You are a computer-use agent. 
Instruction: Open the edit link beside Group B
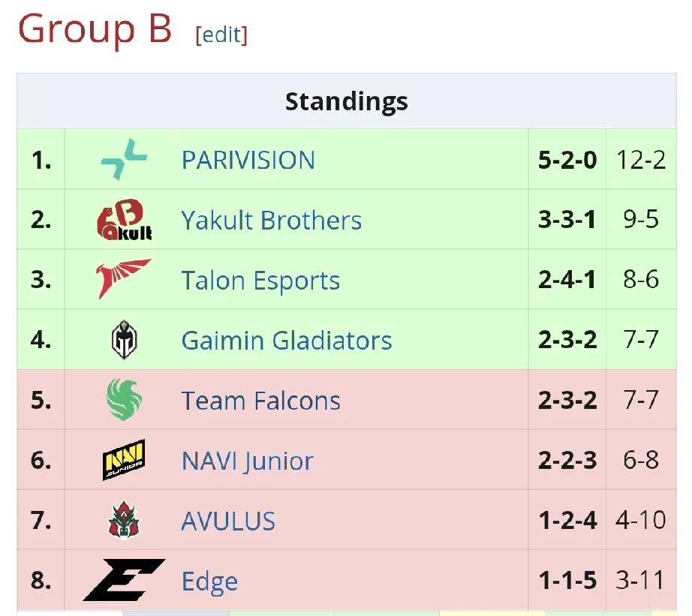click(221, 35)
